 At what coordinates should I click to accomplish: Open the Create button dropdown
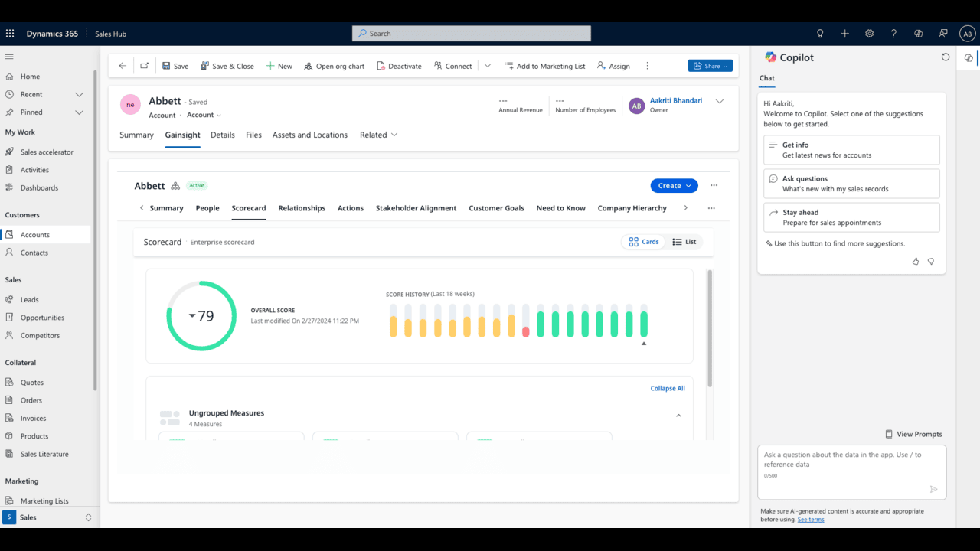[x=674, y=185]
